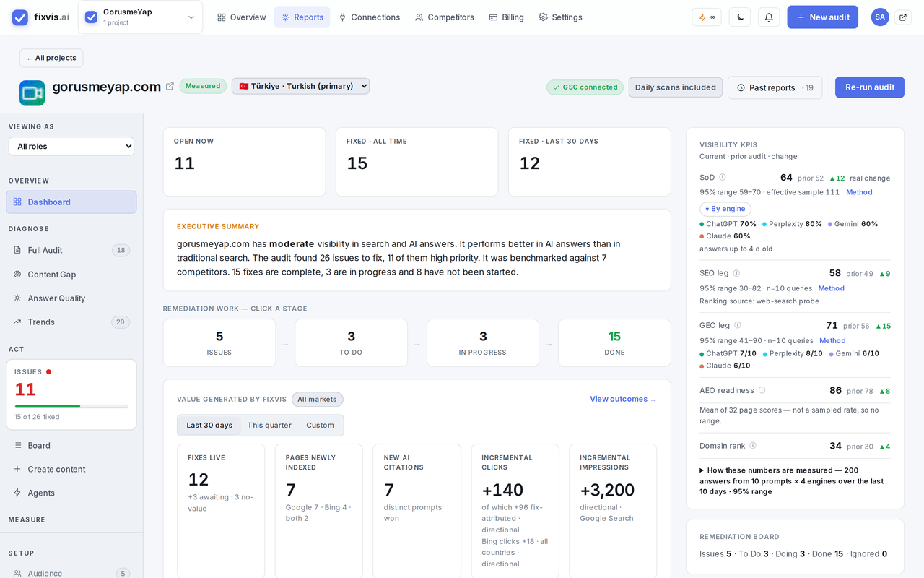
Task: Open the Connections tab
Action: click(x=369, y=17)
